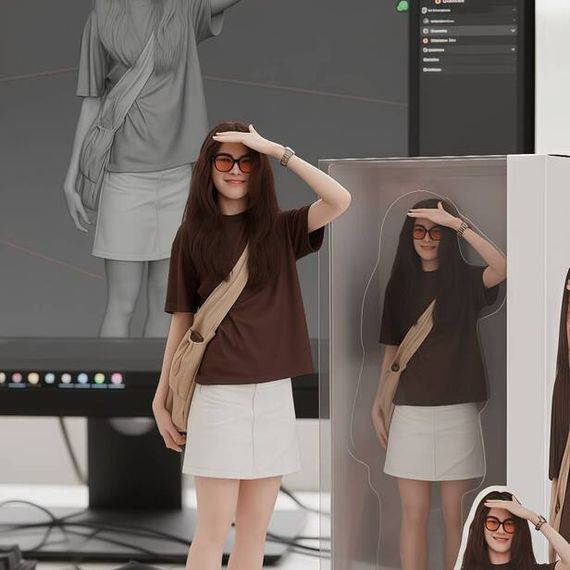Viewport: 570px width, 570px height.
Task: Click the orange icon in the panel header
Action: [x=438, y=1]
